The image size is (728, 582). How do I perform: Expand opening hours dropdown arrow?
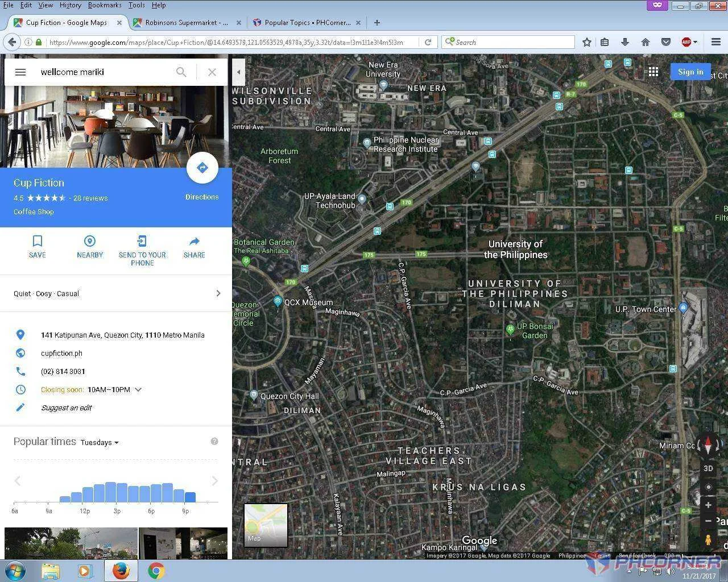[x=138, y=390]
